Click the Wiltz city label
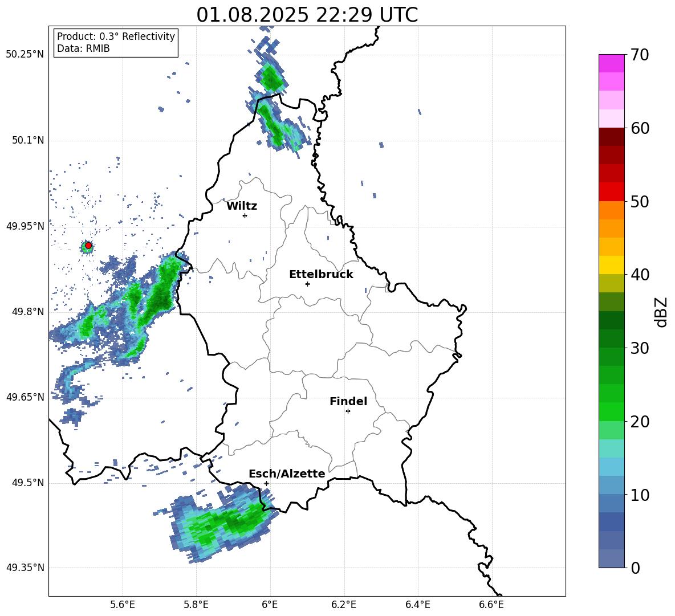Viewport: 675px width, 616px height. click(x=242, y=206)
